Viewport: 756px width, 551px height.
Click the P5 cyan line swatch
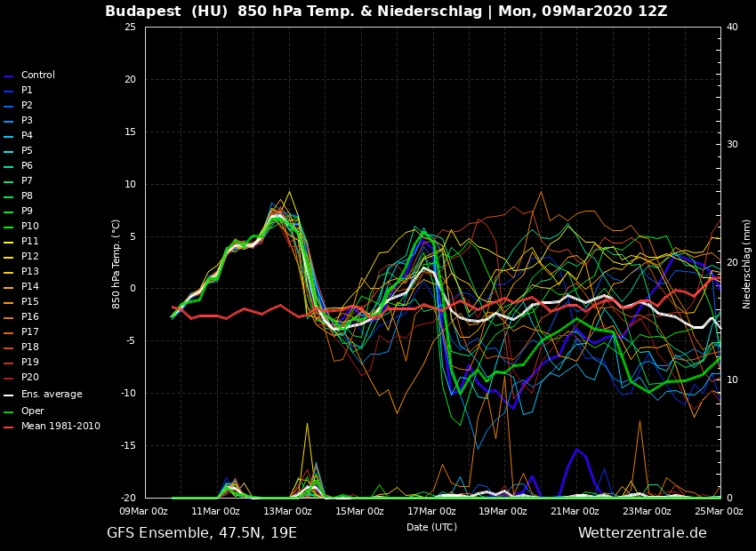pos(9,151)
